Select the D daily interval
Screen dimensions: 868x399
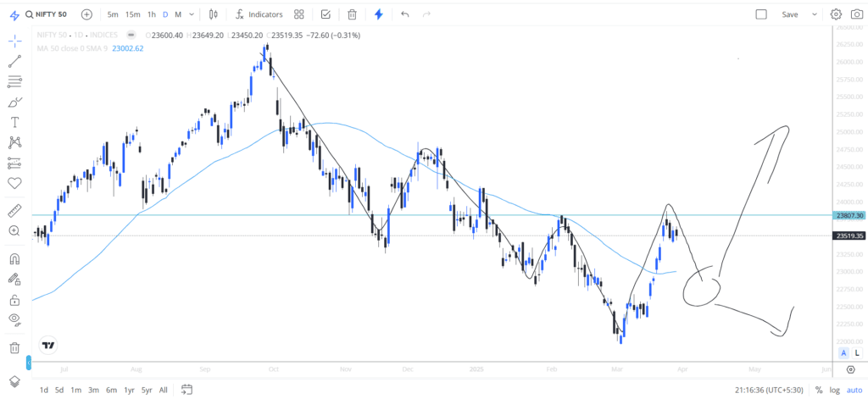165,14
